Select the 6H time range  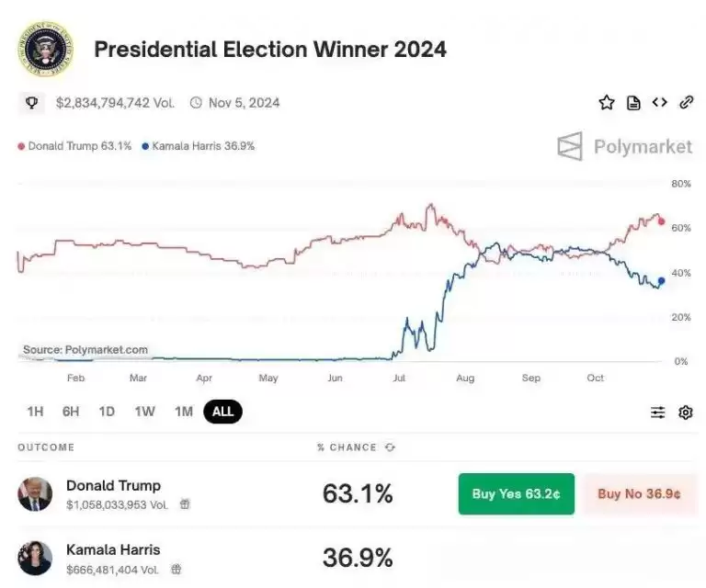(71, 412)
